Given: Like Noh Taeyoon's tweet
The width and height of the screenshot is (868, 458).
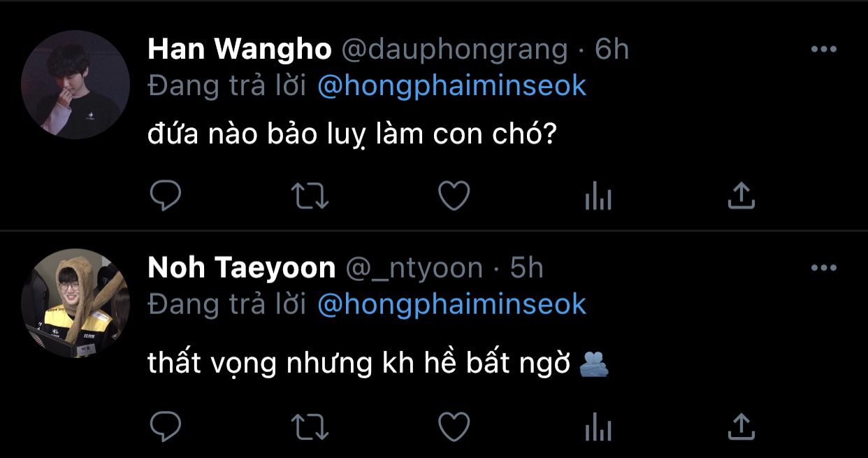Looking at the screenshot, I should [454, 426].
